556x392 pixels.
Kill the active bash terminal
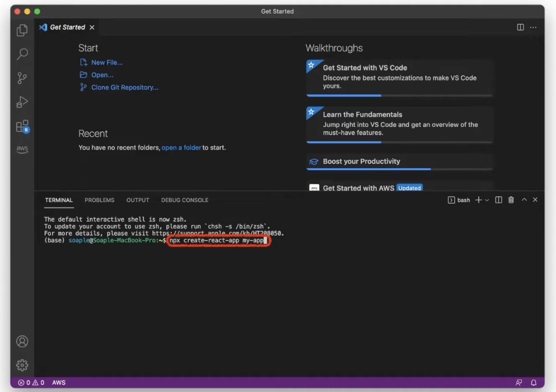pyautogui.click(x=511, y=200)
